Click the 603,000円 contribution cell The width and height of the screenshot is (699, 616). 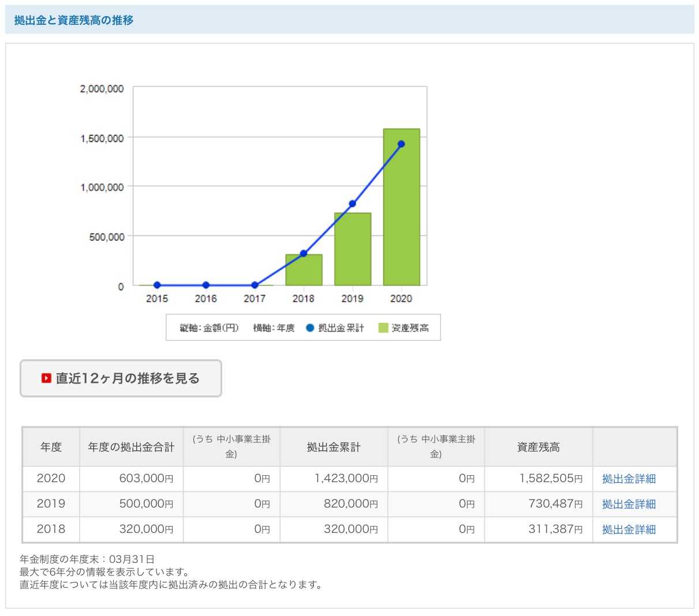pyautogui.click(x=131, y=479)
